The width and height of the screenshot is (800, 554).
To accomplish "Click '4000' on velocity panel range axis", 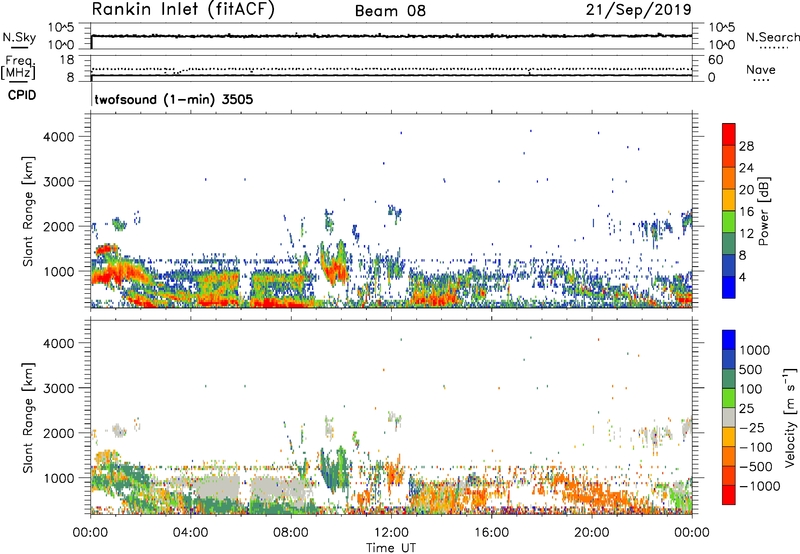I will (x=59, y=343).
